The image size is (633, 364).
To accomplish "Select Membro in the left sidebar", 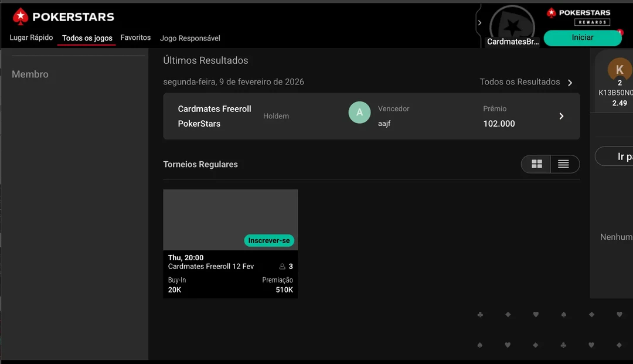I will (x=30, y=74).
